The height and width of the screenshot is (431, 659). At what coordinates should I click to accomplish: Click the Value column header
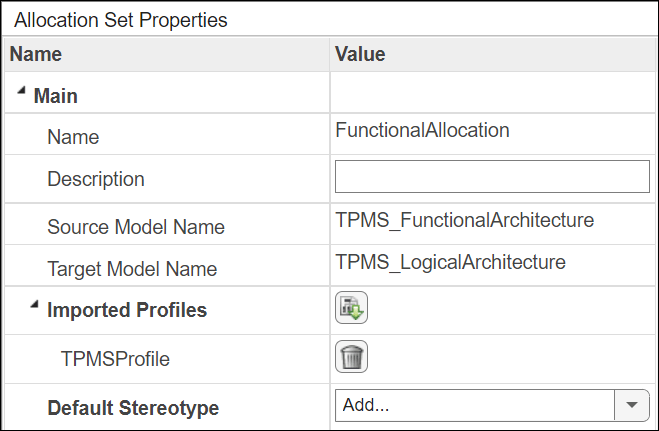pos(360,54)
